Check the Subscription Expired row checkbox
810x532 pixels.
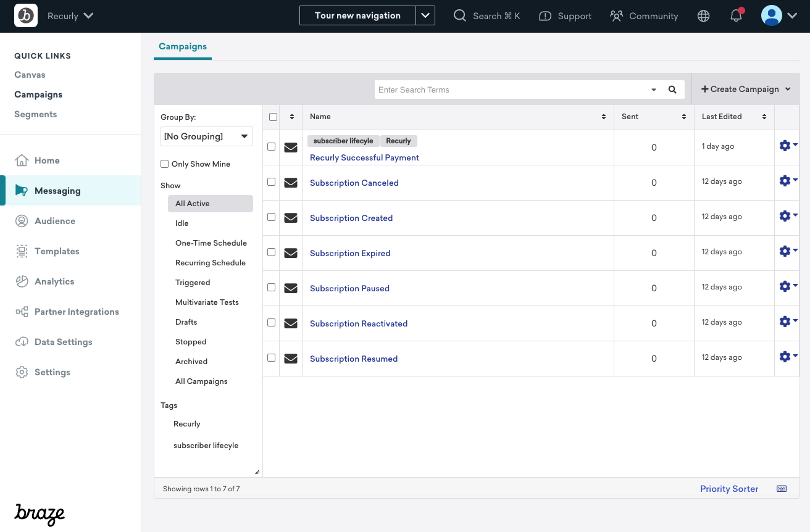tap(271, 252)
